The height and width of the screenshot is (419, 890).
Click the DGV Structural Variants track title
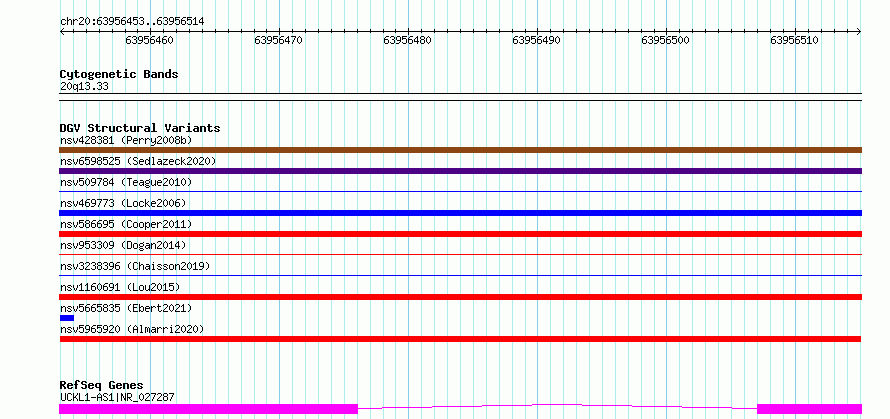click(140, 128)
